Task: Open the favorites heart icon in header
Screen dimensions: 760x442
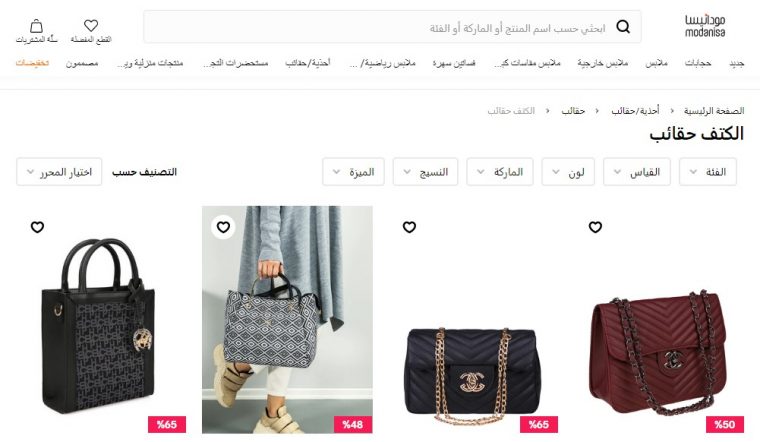Action: (x=91, y=25)
